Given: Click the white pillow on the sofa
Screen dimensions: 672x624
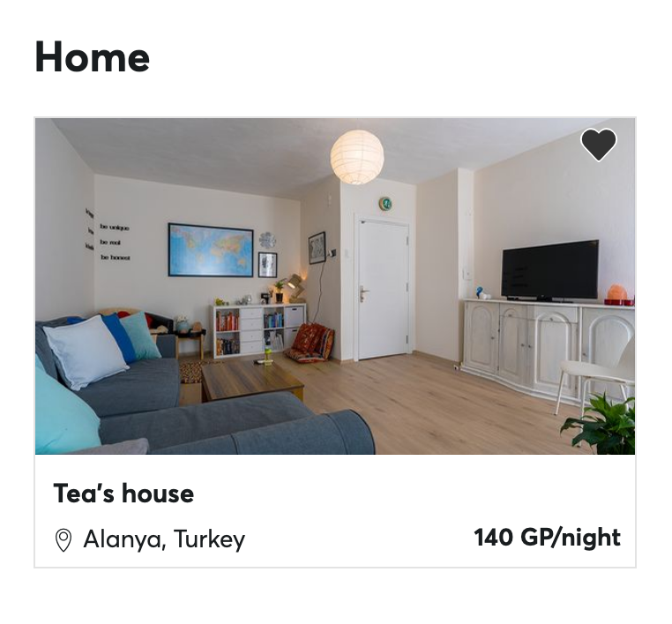Looking at the screenshot, I should click(86, 352).
